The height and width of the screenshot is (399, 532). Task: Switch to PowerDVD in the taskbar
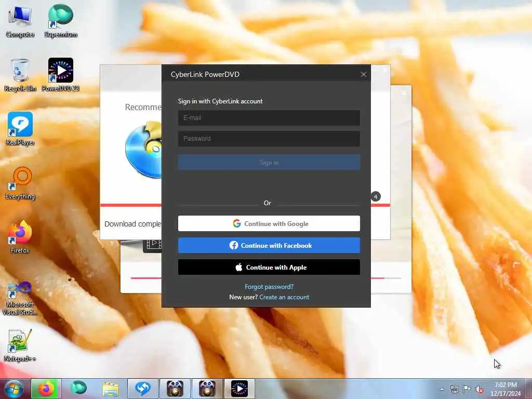(x=239, y=389)
